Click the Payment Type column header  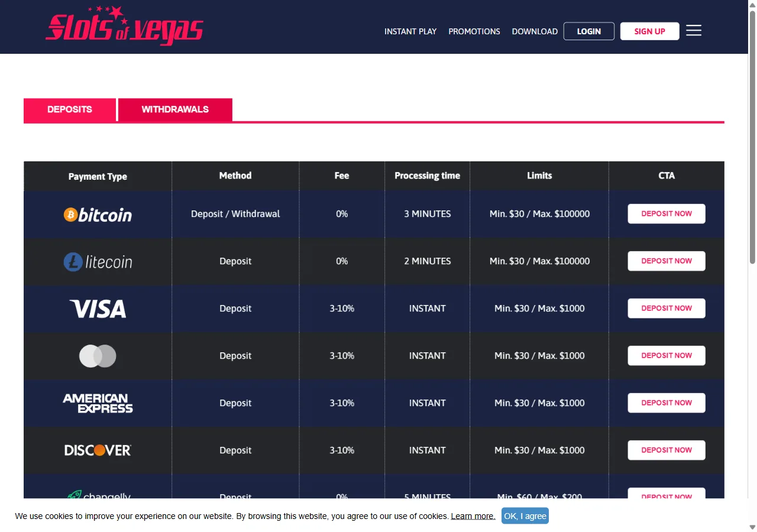98,176
